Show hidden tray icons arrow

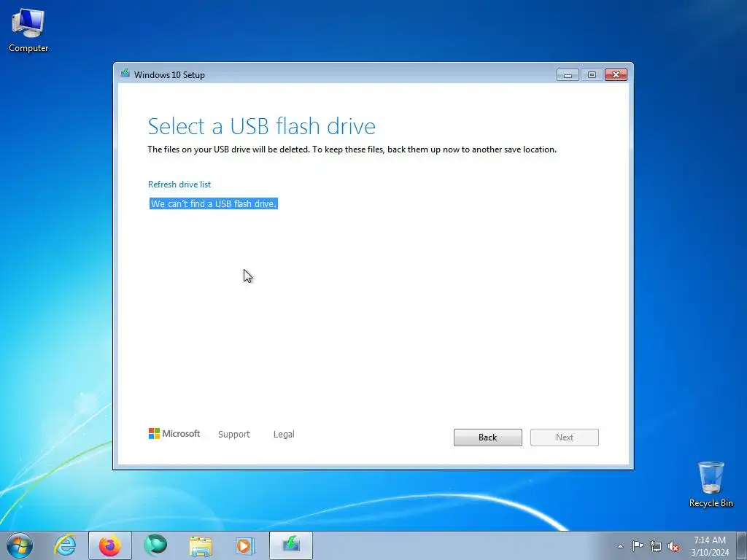[x=620, y=546]
